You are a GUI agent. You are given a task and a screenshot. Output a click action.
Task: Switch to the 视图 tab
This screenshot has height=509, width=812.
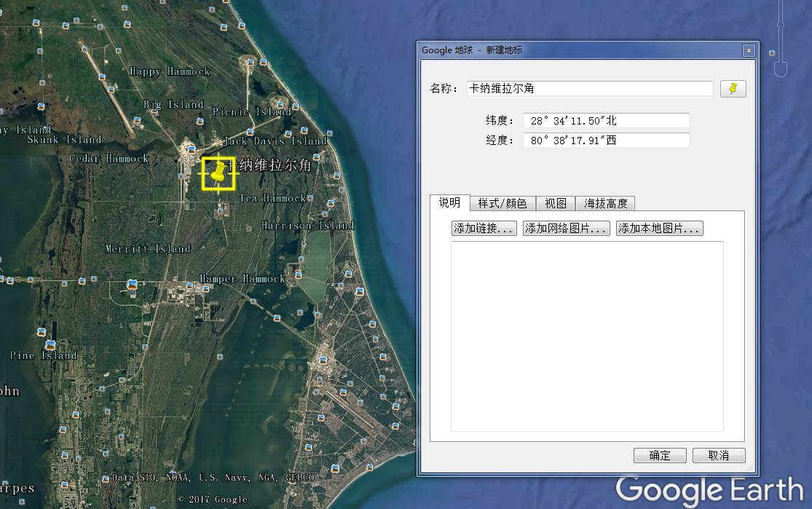click(556, 203)
